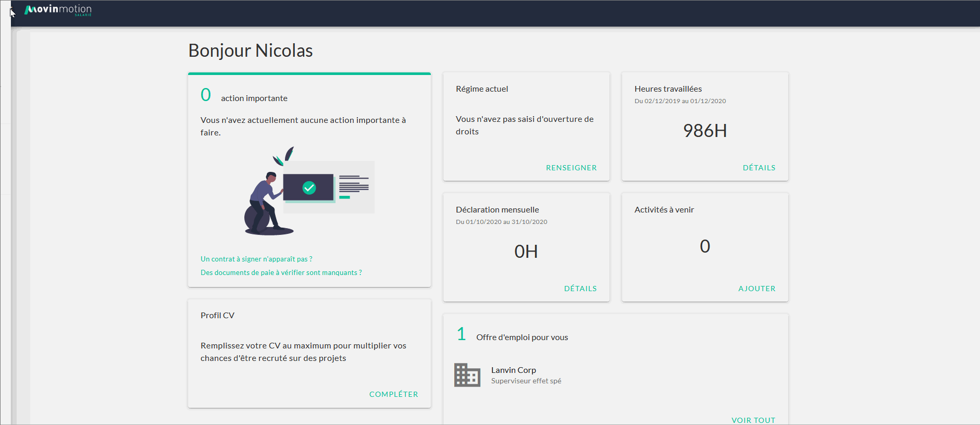Click AJOUTER in Activités à venir
This screenshot has width=980, height=425.
(x=756, y=289)
